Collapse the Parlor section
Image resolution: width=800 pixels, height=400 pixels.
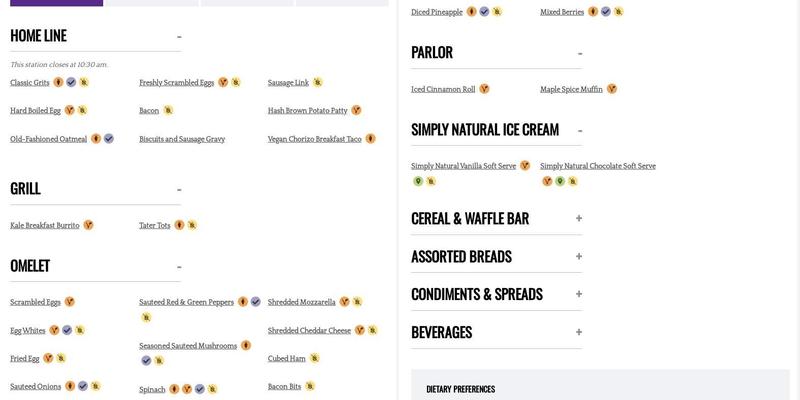[x=579, y=53]
